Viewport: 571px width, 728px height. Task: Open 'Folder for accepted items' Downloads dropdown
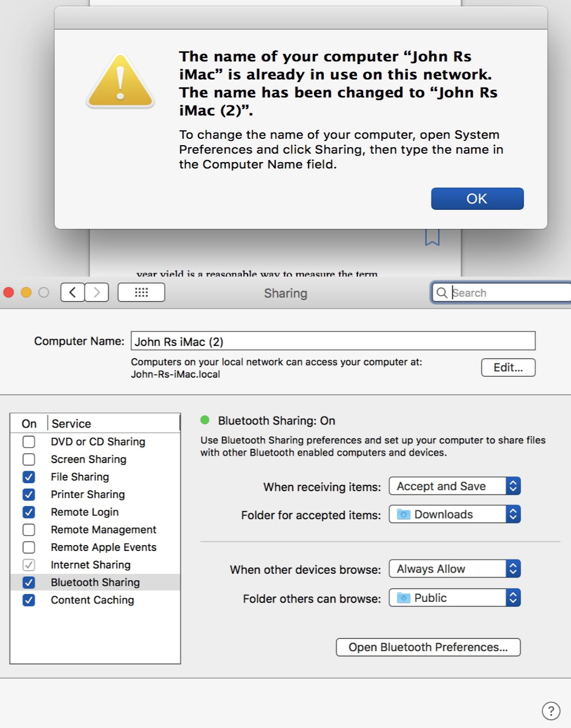coord(455,514)
